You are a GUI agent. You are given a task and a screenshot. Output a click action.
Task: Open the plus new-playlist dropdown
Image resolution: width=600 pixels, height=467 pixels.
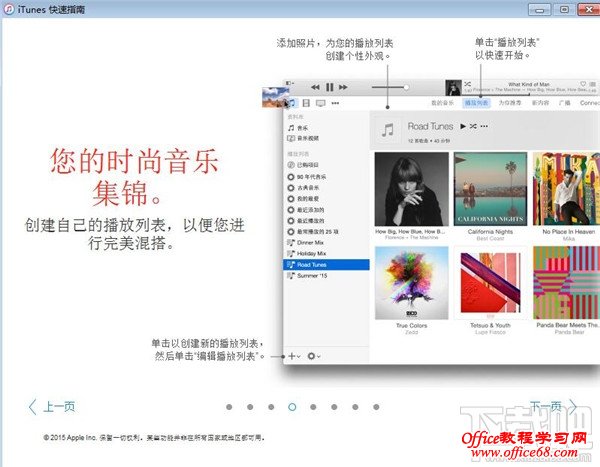293,356
